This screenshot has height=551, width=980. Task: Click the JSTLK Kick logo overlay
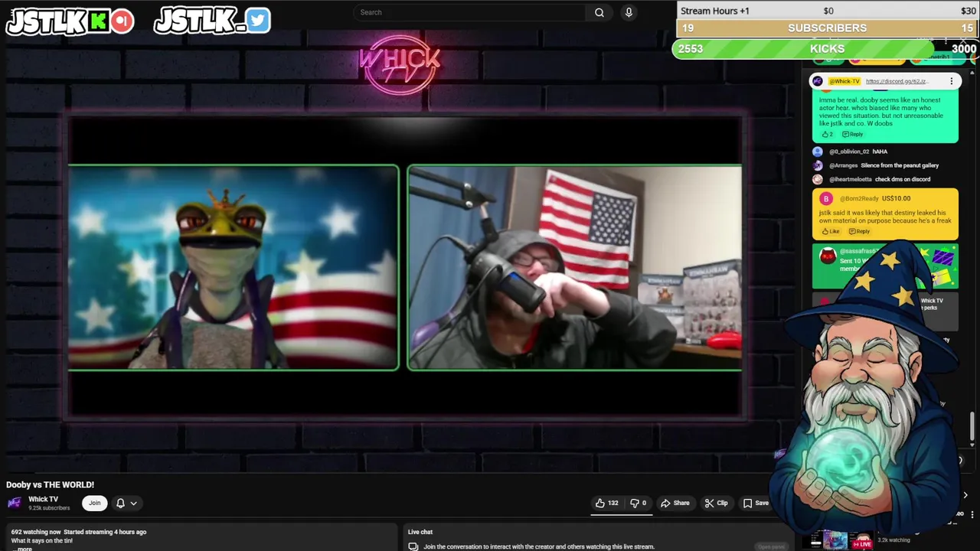[70, 21]
